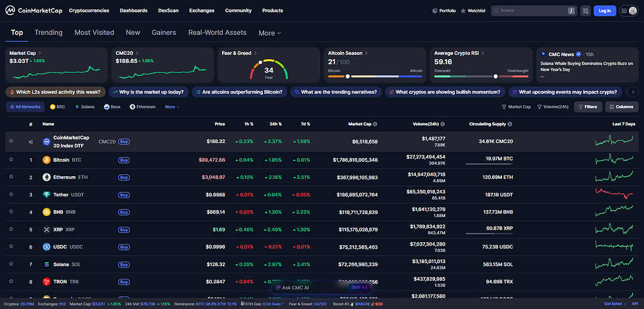This screenshot has width=644, height=309.
Task: Toggle the watchlist star for Bitcoin
Action: coord(11,159)
